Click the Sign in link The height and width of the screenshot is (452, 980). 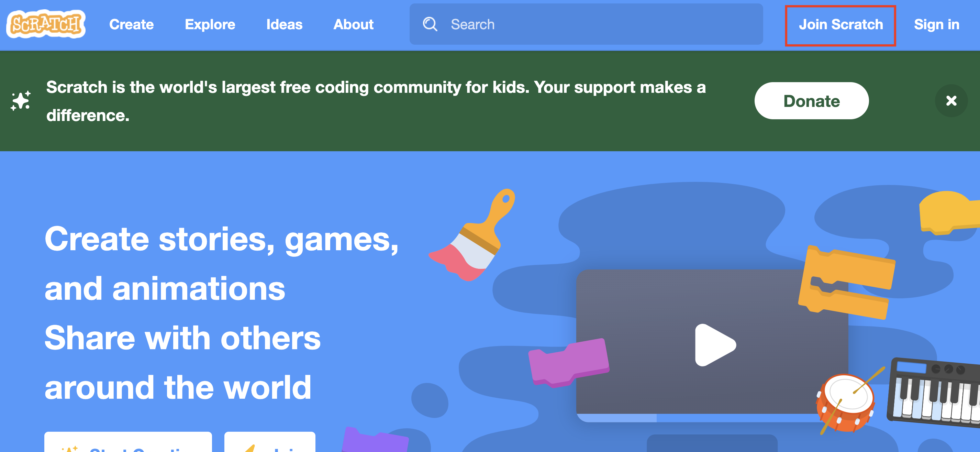click(x=937, y=25)
